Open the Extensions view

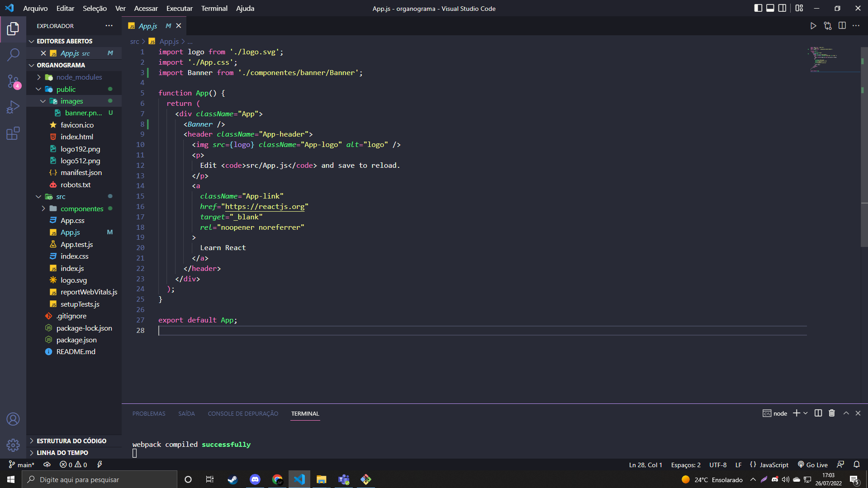(13, 133)
